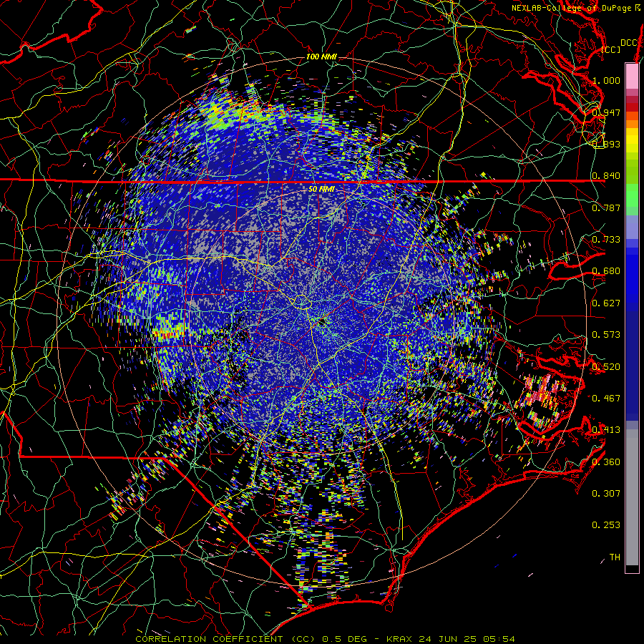644x644 pixels.
Task: Click the 0.360 legend value
Action: click(606, 462)
